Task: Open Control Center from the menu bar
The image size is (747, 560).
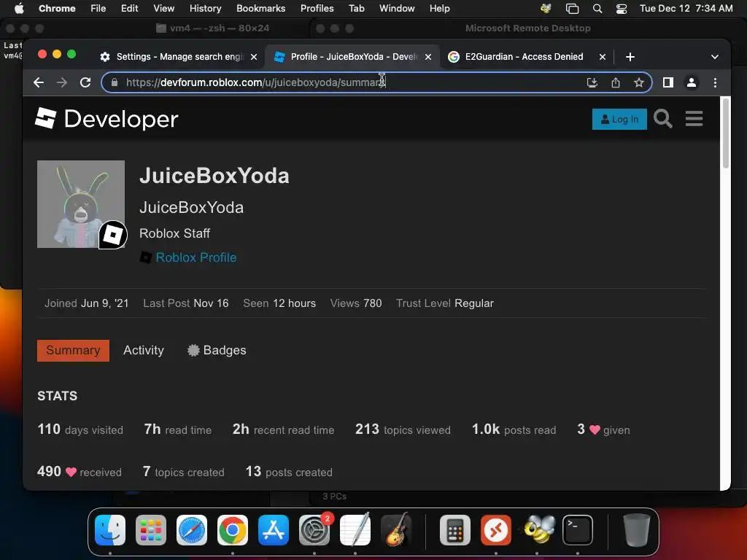Action: (x=622, y=8)
